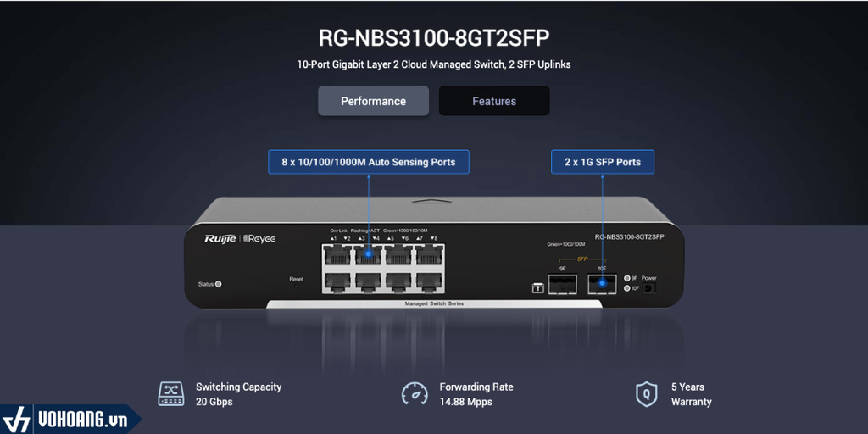Click the blue hotspot on SFP port 10F

[x=603, y=285]
